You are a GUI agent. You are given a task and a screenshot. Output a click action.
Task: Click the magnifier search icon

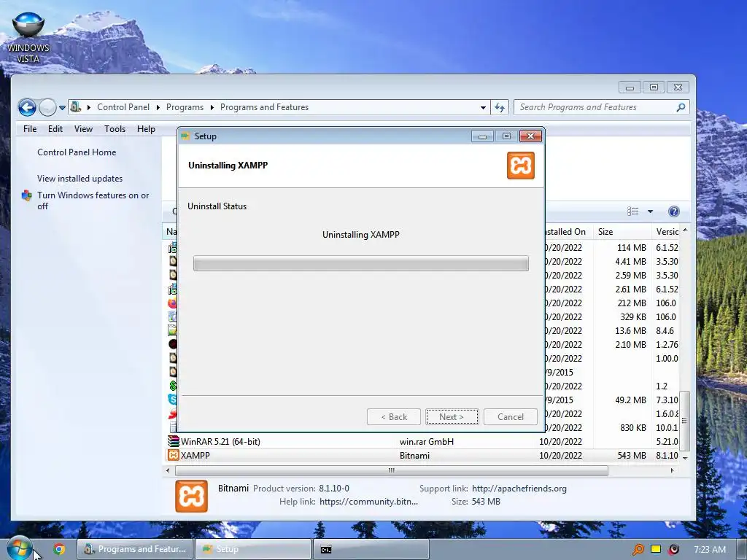pos(681,108)
